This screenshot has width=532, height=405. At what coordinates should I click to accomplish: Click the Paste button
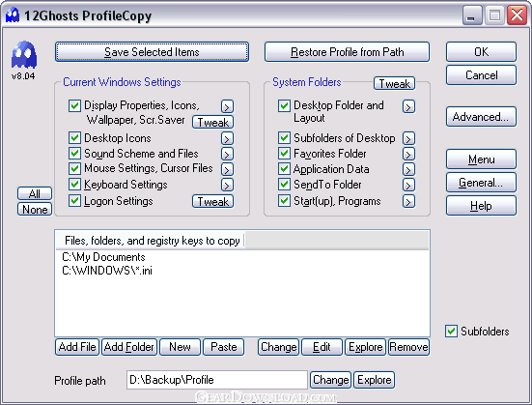[x=224, y=347]
